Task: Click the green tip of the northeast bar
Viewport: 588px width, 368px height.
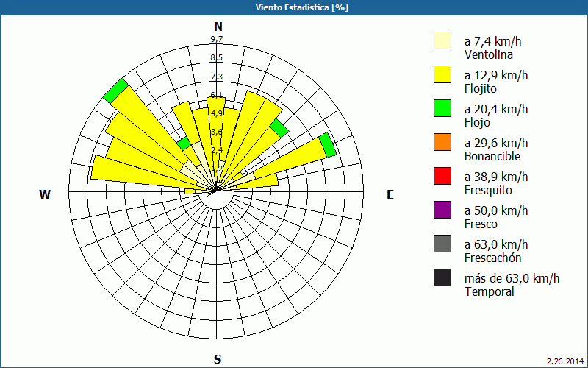Action: [279, 128]
